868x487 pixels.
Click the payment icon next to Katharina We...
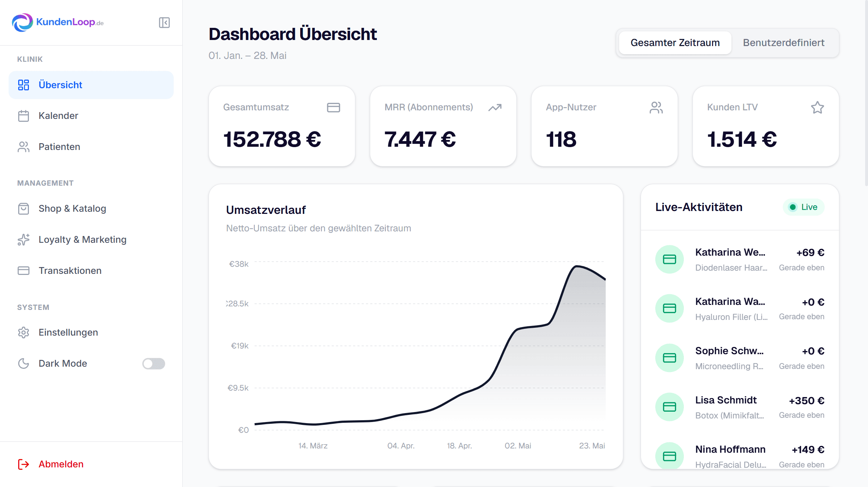pyautogui.click(x=670, y=259)
